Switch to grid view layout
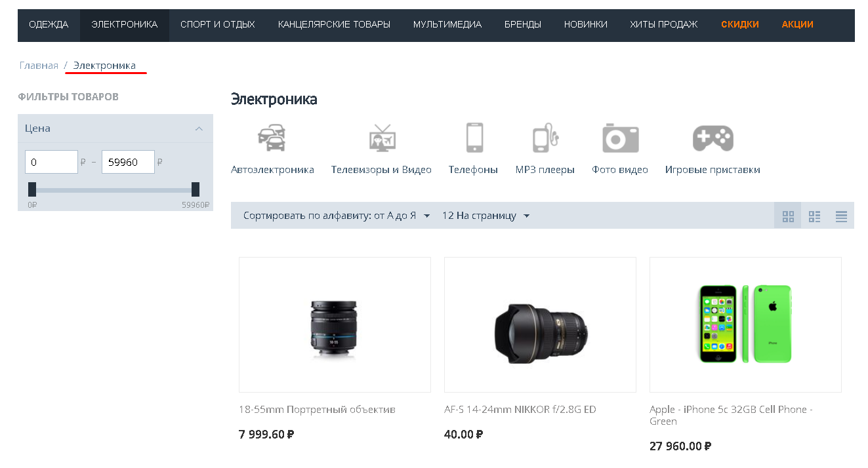Screen dimensions: 868x468 [x=788, y=216]
